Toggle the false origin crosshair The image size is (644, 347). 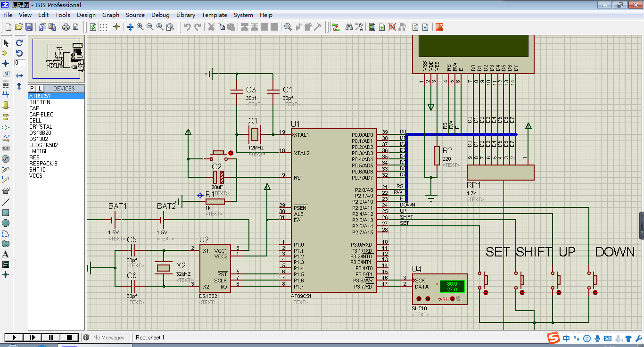(116, 27)
